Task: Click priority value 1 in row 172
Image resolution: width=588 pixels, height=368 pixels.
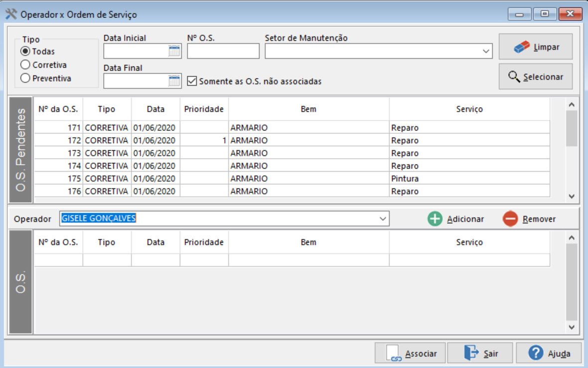Action: [x=204, y=140]
